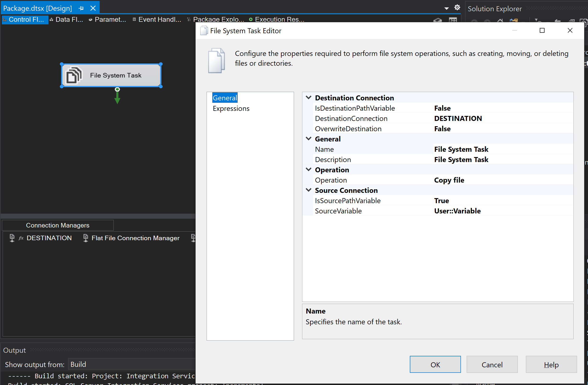Click the Name property value field
The width and height of the screenshot is (588, 385).
point(461,149)
